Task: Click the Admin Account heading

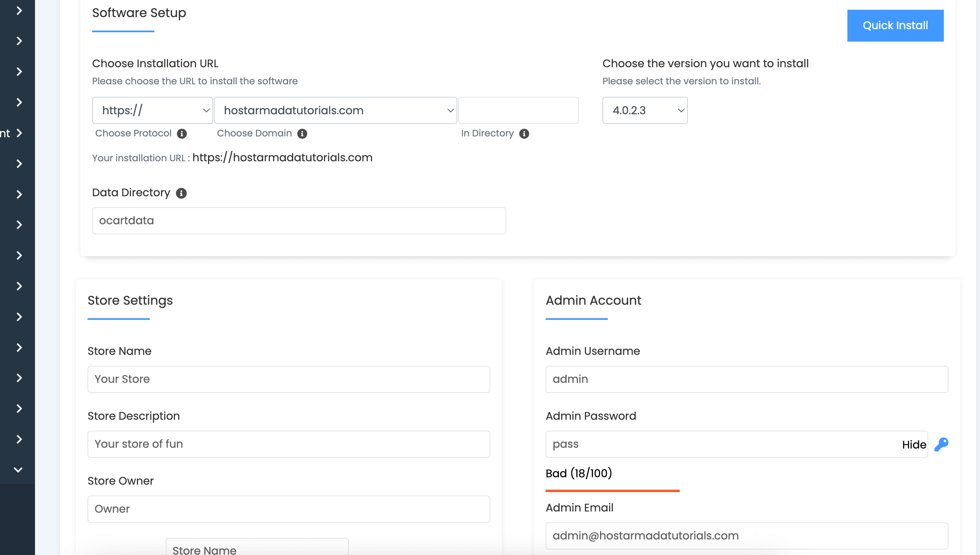Action: click(x=593, y=300)
